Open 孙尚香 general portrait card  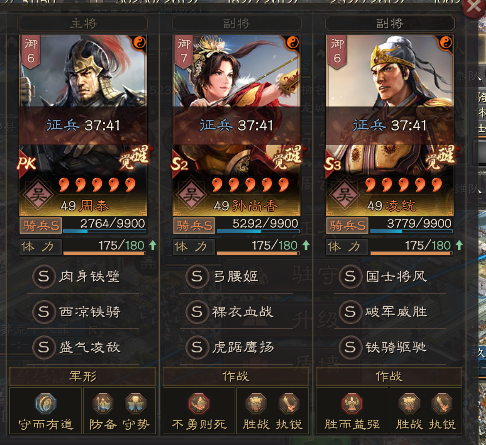point(236,125)
